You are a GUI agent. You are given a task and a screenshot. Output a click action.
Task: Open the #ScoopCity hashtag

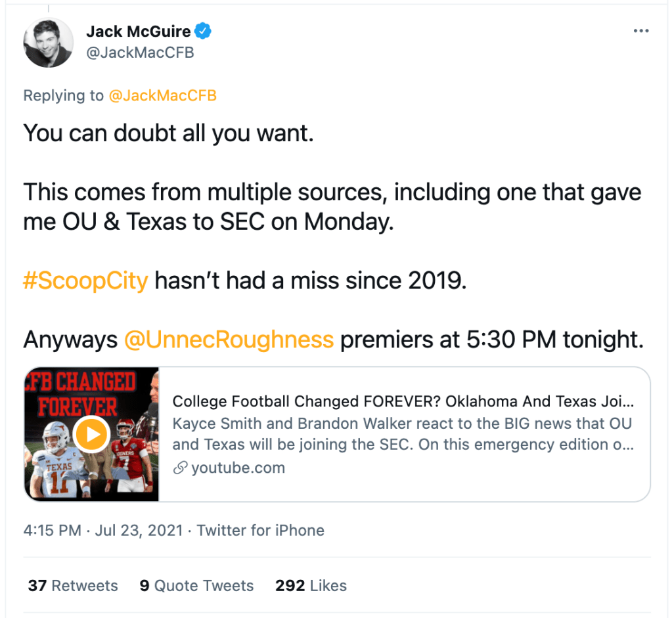(85, 280)
